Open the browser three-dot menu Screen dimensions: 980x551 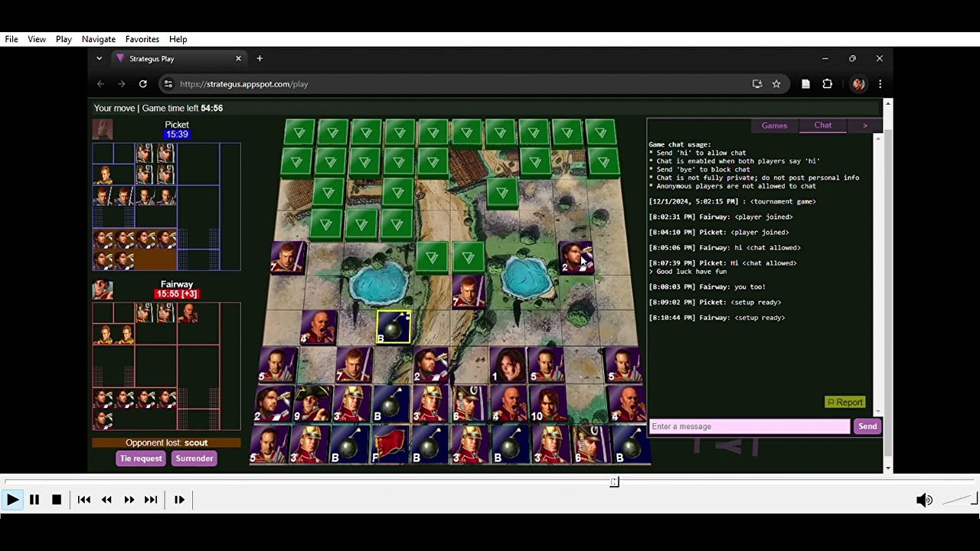pyautogui.click(x=880, y=84)
